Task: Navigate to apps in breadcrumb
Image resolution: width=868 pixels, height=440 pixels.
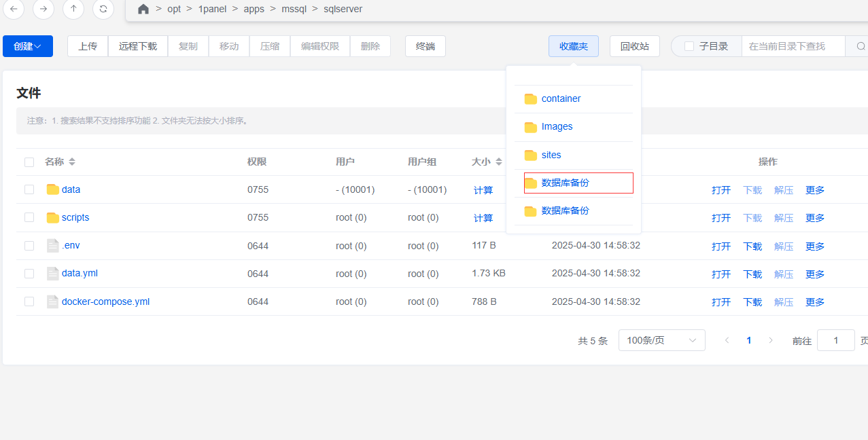Action: (x=254, y=9)
